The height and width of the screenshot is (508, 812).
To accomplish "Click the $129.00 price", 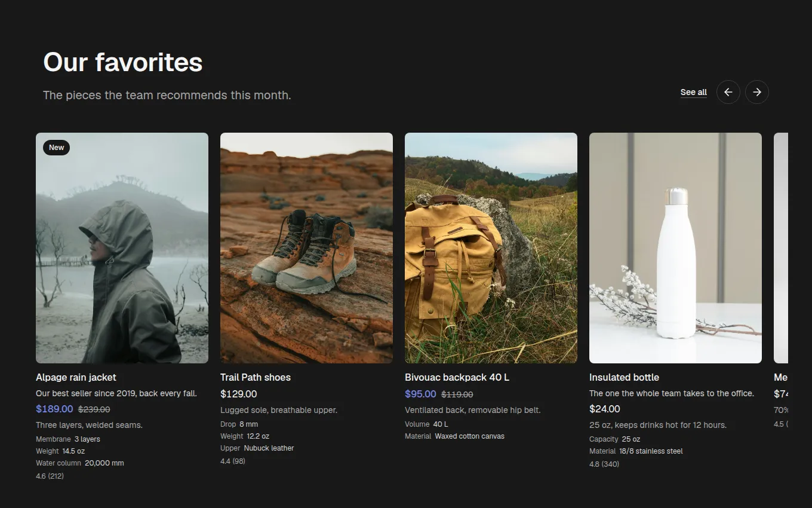I will tap(239, 394).
